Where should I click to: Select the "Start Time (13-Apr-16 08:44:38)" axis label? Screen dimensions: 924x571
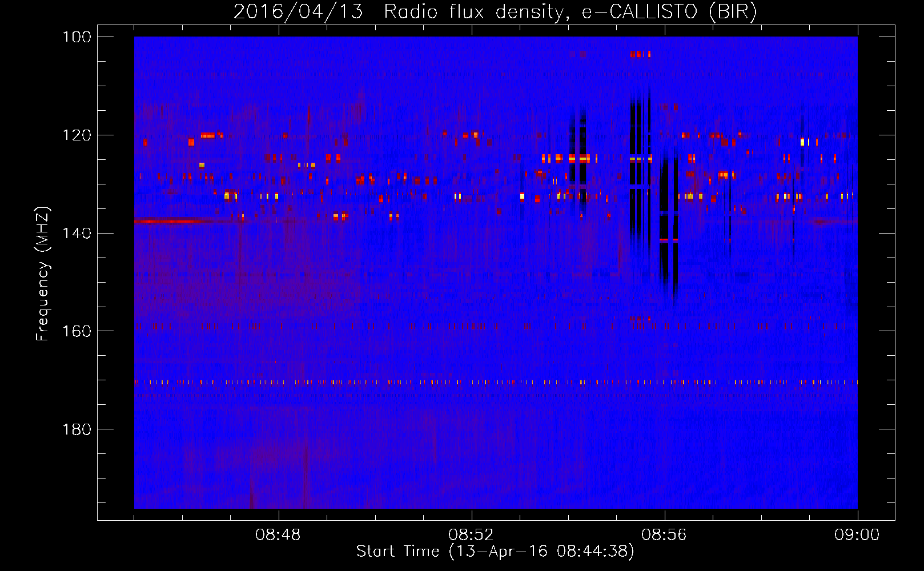495,552
